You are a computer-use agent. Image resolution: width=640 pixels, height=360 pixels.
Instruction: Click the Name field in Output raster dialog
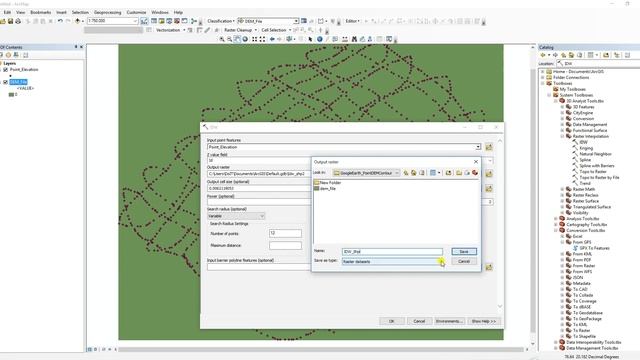(x=392, y=252)
